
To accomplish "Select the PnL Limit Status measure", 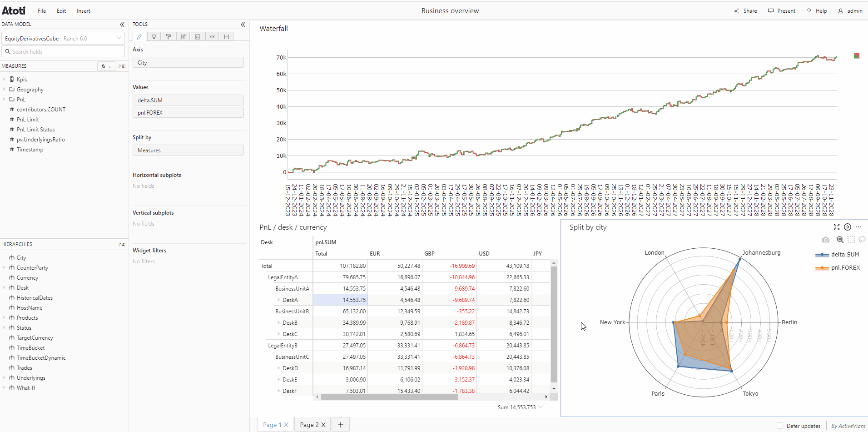I will point(35,130).
